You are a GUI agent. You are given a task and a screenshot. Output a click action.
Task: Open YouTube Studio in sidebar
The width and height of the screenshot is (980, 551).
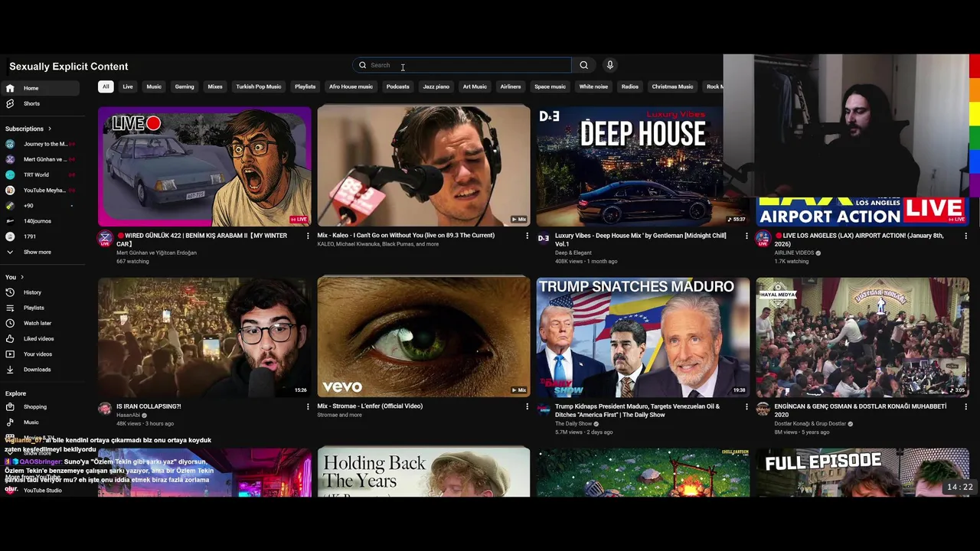tap(42, 491)
